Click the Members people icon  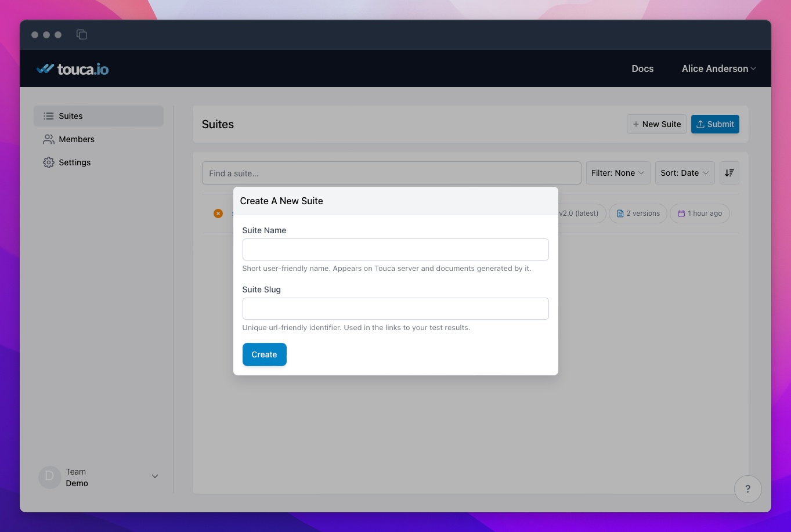[x=49, y=139]
